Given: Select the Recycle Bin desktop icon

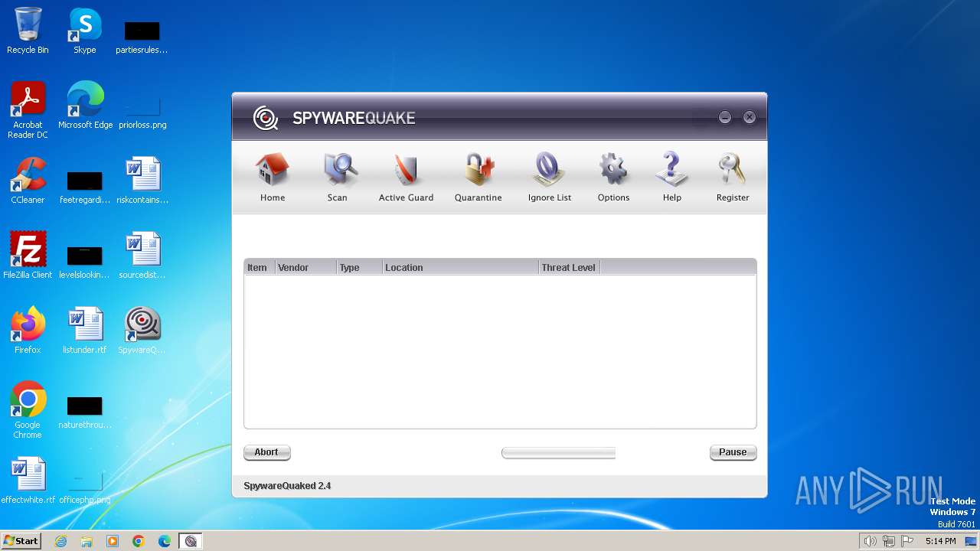Looking at the screenshot, I should (28, 31).
